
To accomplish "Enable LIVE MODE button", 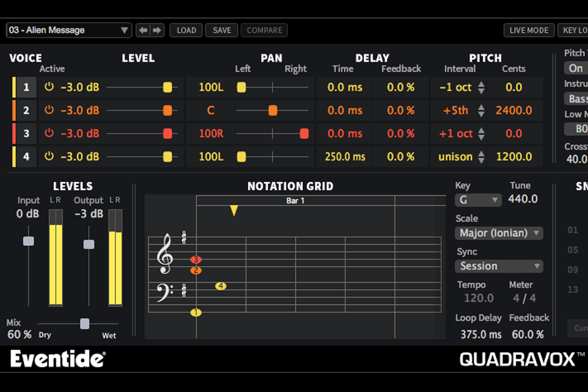I will click(529, 30).
